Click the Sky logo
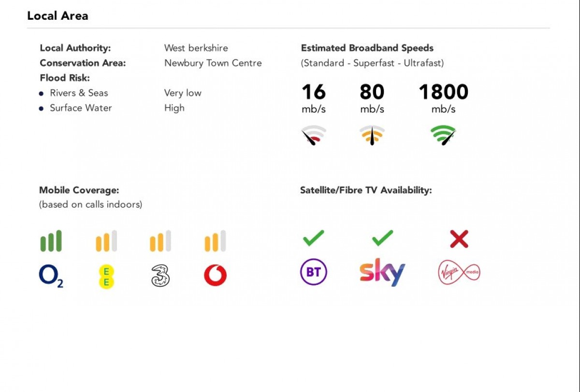 click(x=382, y=272)
